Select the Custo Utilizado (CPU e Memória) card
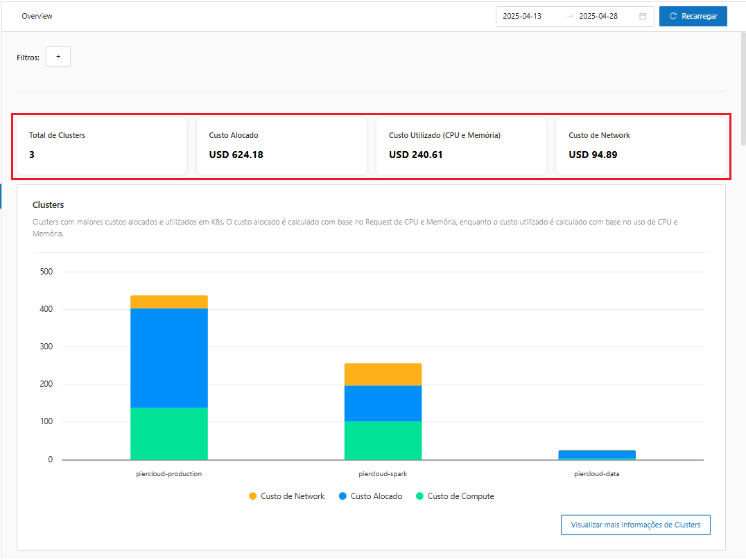 click(461, 146)
